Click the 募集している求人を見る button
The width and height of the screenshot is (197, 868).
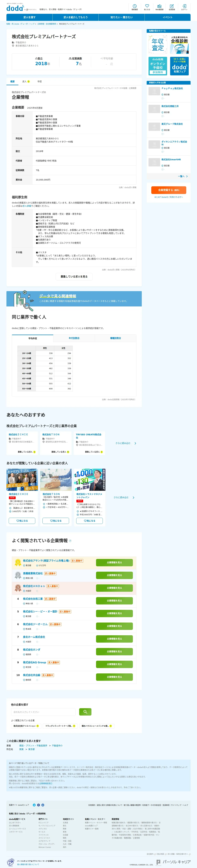[x=74, y=277]
